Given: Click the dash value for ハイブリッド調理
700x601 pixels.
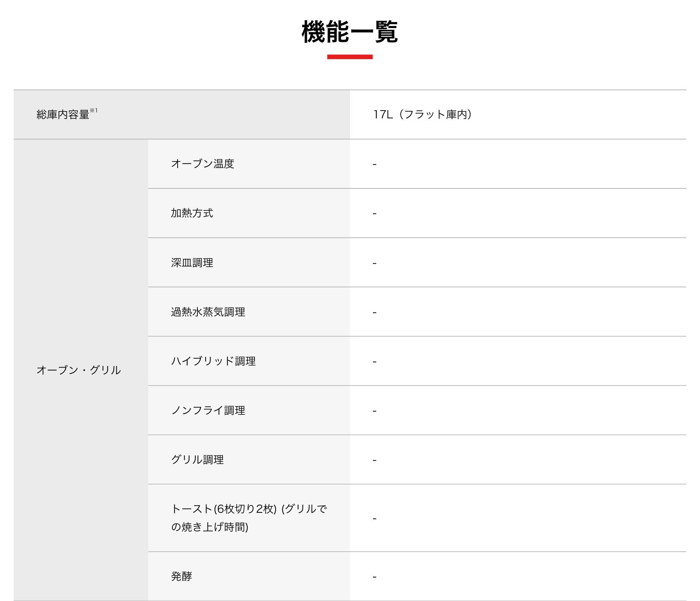Looking at the screenshot, I should [x=375, y=362].
